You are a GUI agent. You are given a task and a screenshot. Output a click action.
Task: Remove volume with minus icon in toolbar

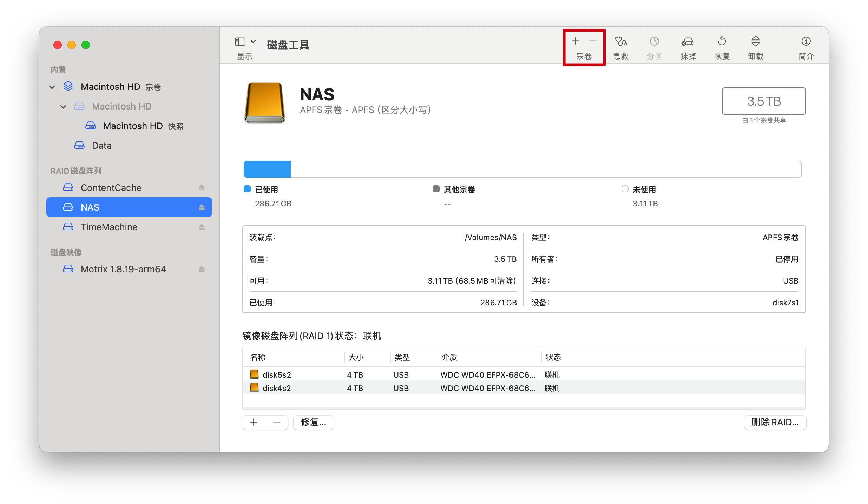[x=593, y=41]
